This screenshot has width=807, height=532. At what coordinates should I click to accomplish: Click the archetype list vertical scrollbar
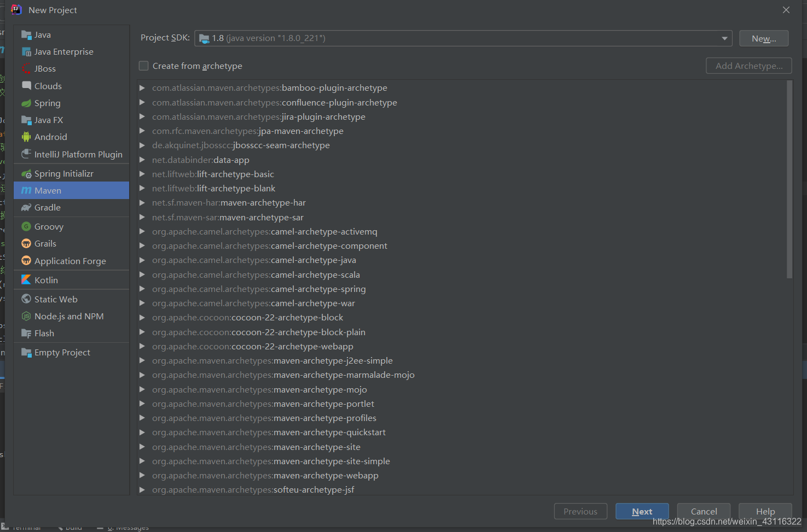click(789, 180)
